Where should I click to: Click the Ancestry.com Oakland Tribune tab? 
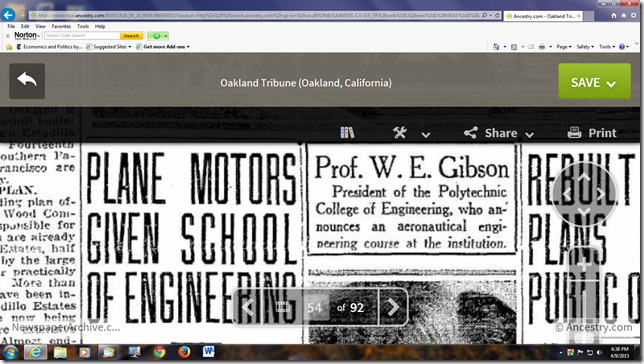coord(543,16)
